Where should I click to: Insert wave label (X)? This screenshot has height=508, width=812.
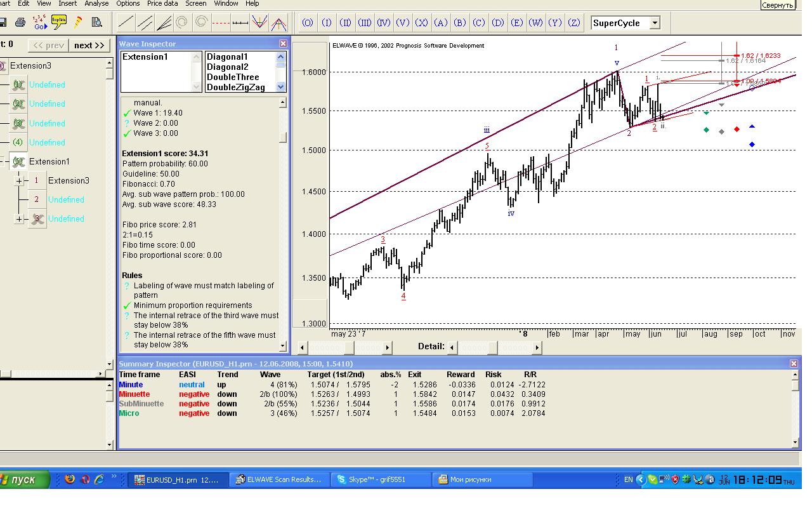422,23
